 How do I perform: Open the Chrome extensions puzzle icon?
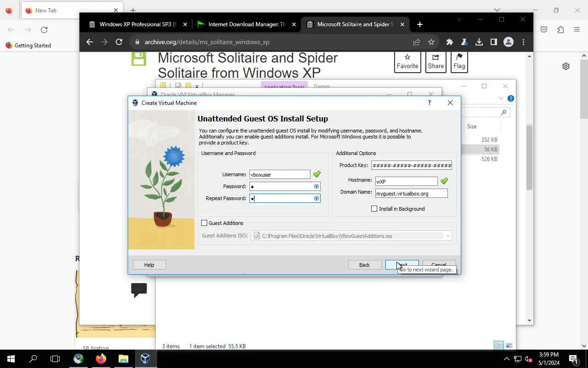coord(450,42)
